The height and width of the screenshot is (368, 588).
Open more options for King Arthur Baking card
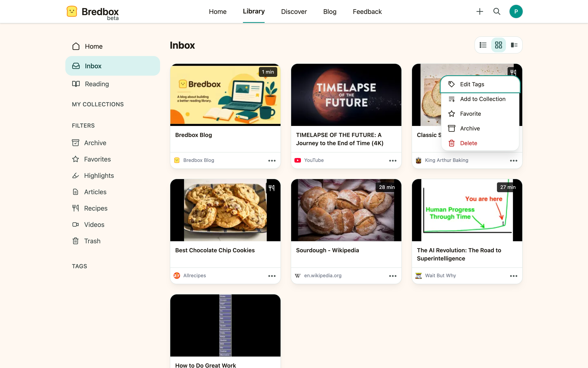513,161
